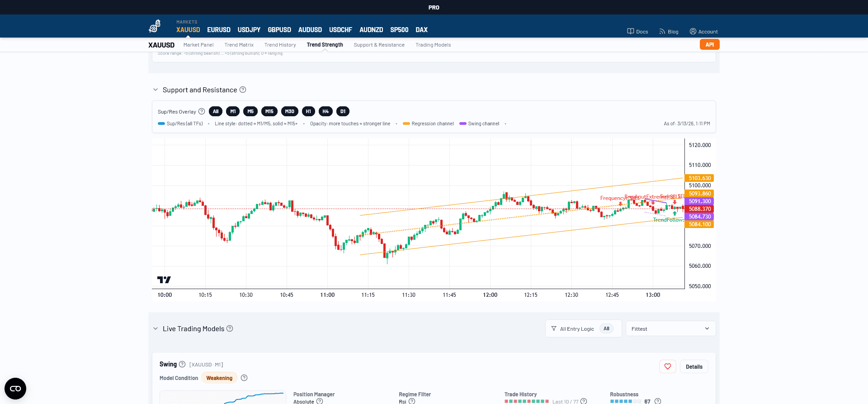868x404 pixels.
Task: Toggle the M30 overlay pill
Action: 290,111
